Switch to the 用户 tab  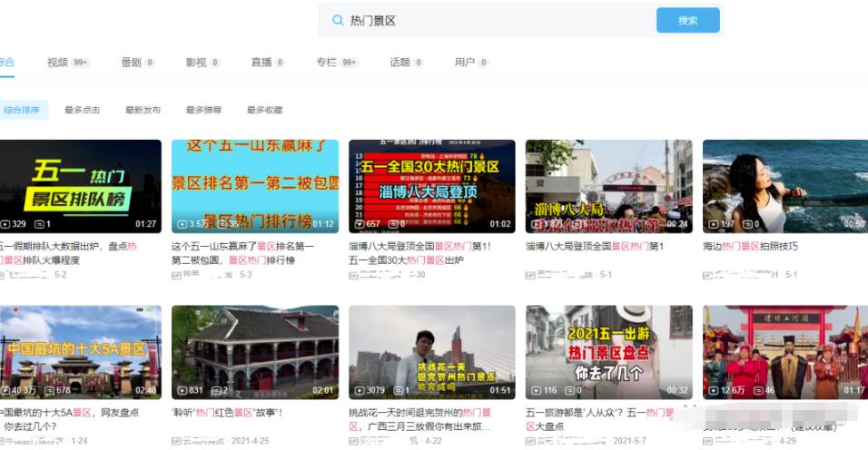pyautogui.click(x=464, y=63)
